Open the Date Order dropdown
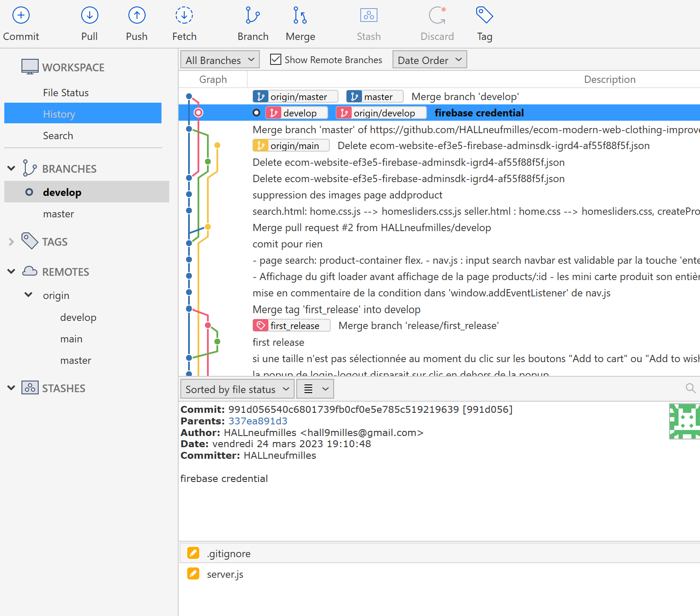 pyautogui.click(x=429, y=59)
